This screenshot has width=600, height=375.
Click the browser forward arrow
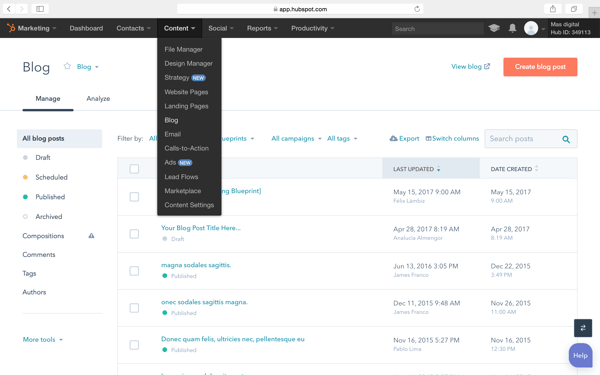[22, 8]
